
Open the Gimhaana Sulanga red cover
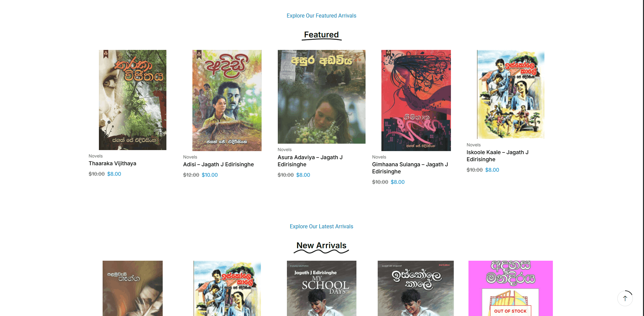click(416, 100)
